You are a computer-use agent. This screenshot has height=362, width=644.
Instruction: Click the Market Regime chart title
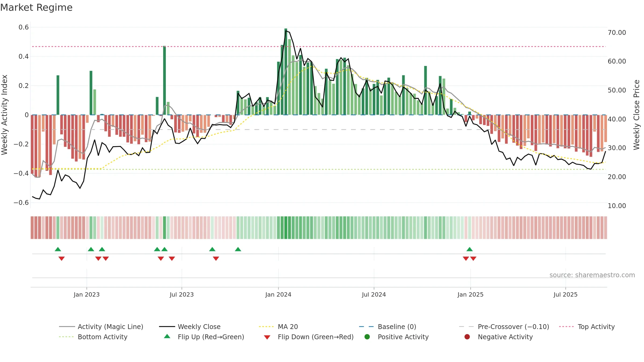pyautogui.click(x=36, y=8)
